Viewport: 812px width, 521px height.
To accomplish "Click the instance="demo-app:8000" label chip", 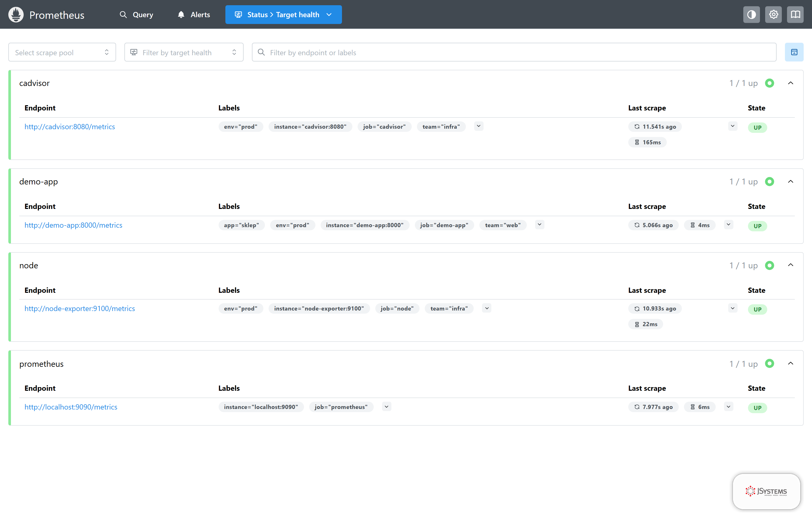I will 365,225.
